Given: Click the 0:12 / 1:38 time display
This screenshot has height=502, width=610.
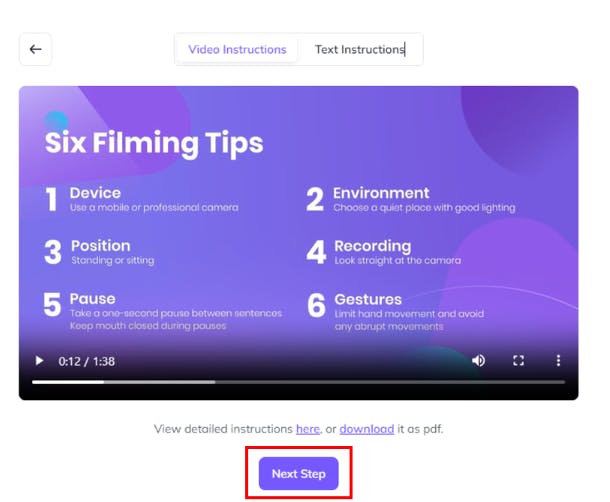Looking at the screenshot, I should 86,361.
